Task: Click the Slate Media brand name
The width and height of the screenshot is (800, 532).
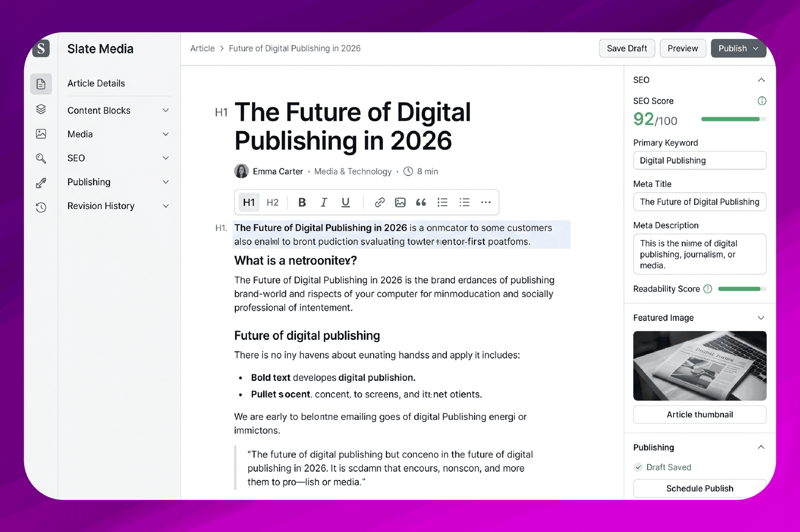Action: [x=100, y=48]
